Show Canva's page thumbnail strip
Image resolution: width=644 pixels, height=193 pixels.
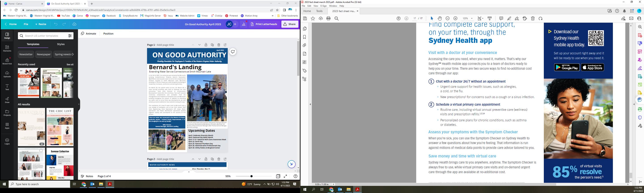pos(189,172)
